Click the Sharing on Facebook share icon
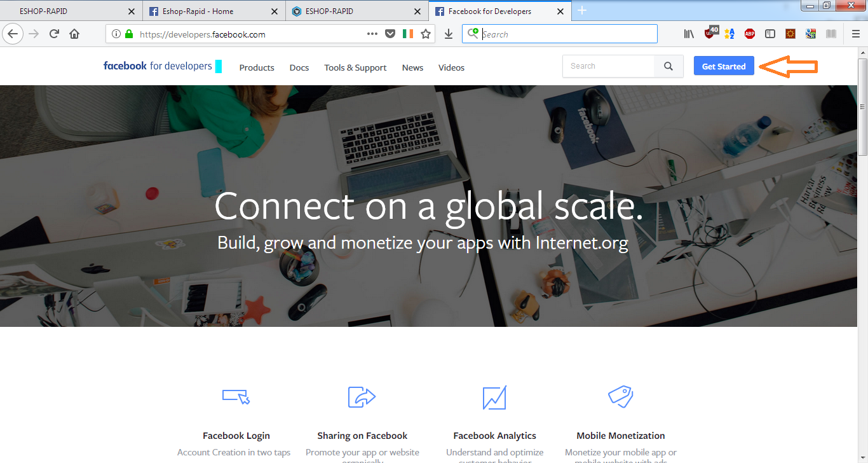 pyautogui.click(x=362, y=397)
